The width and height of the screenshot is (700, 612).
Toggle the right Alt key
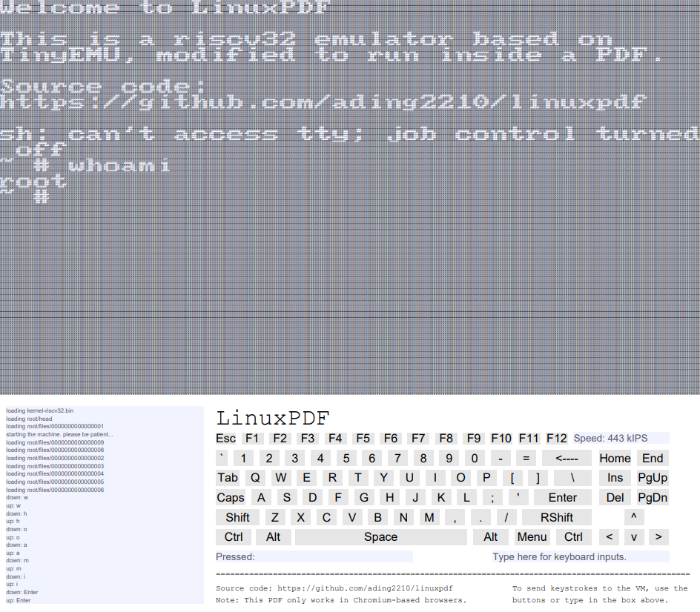pyautogui.click(x=491, y=537)
